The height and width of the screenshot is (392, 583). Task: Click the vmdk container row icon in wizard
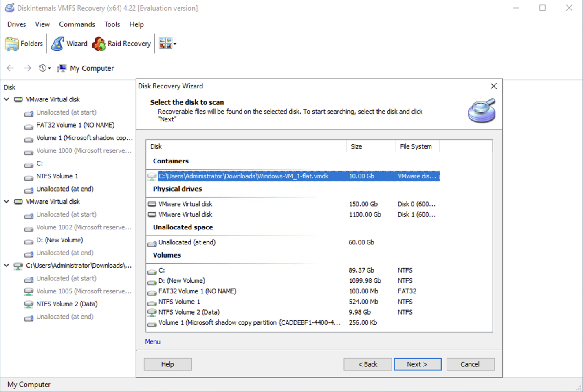(152, 176)
